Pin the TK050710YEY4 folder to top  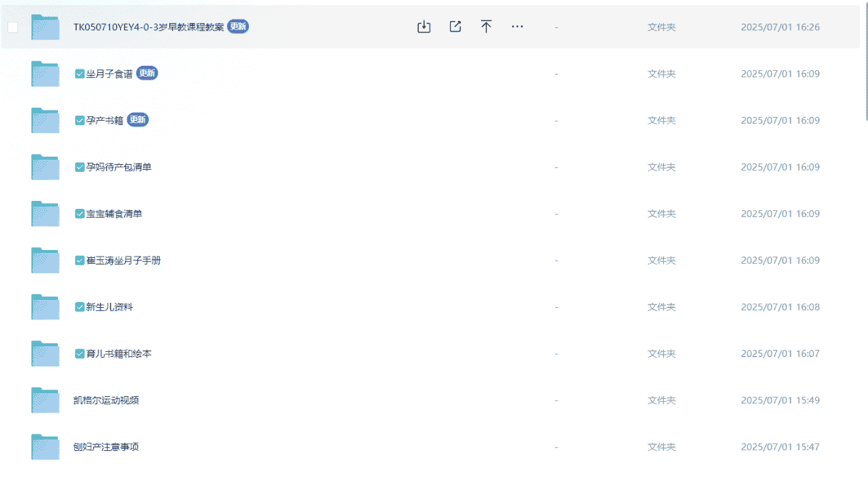pyautogui.click(x=486, y=27)
